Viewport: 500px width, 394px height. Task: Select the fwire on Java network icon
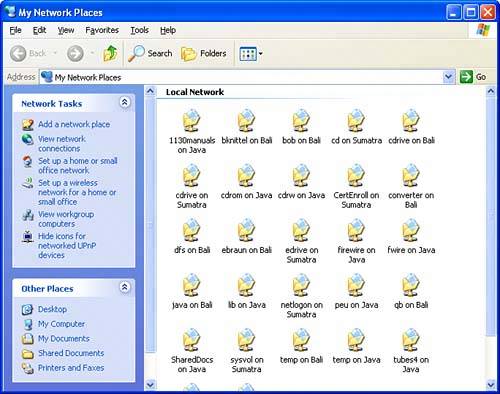tap(411, 231)
